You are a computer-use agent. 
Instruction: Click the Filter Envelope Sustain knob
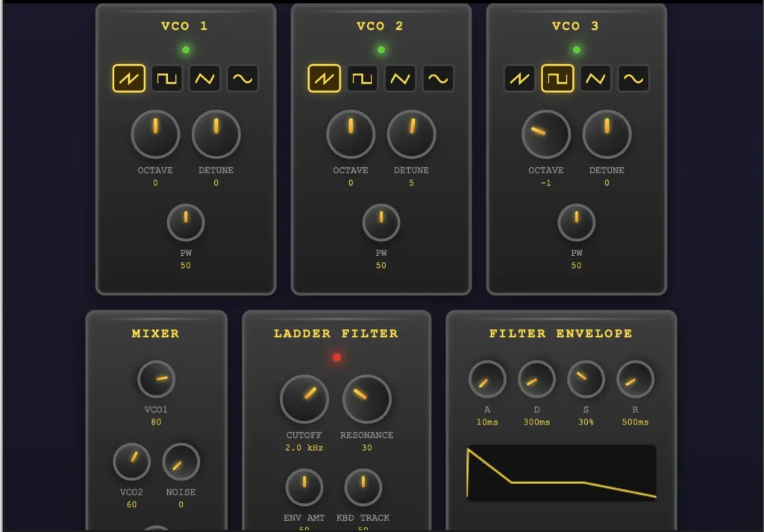point(586,379)
